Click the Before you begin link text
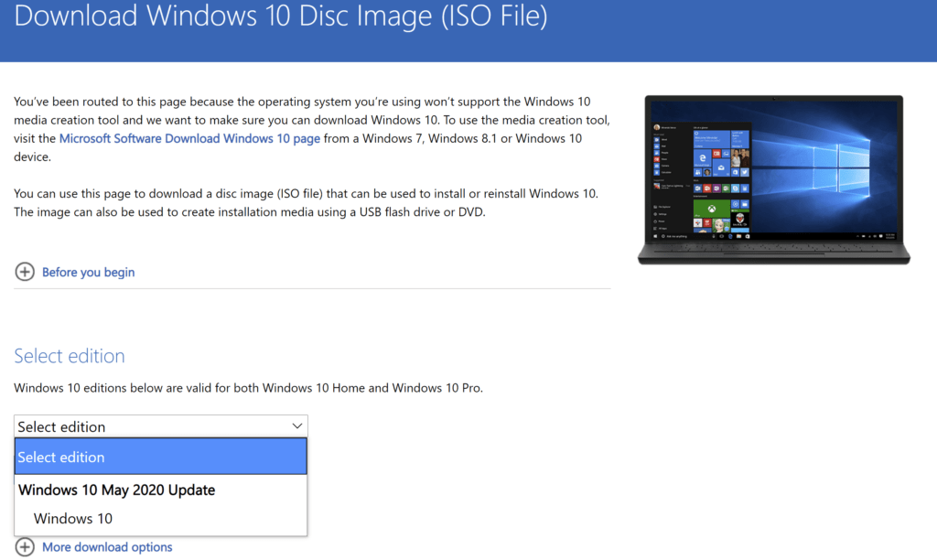Image resolution: width=937 pixels, height=560 pixels. 88,273
